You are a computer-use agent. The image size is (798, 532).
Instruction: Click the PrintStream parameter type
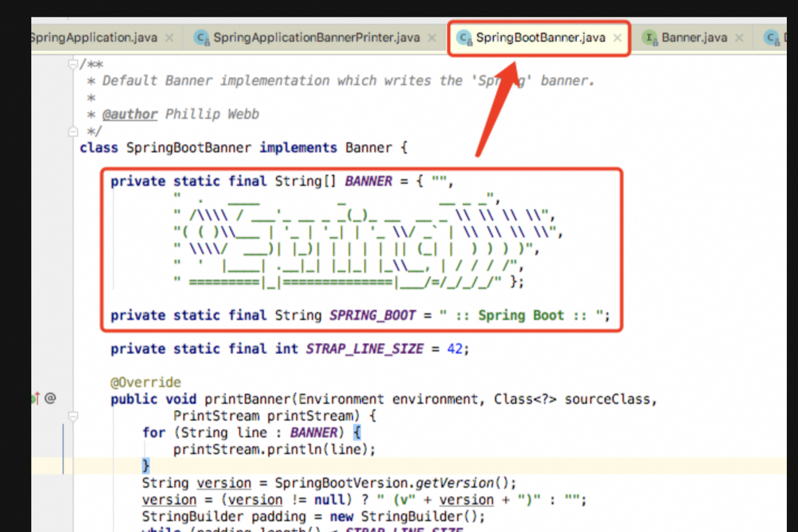tap(216, 416)
